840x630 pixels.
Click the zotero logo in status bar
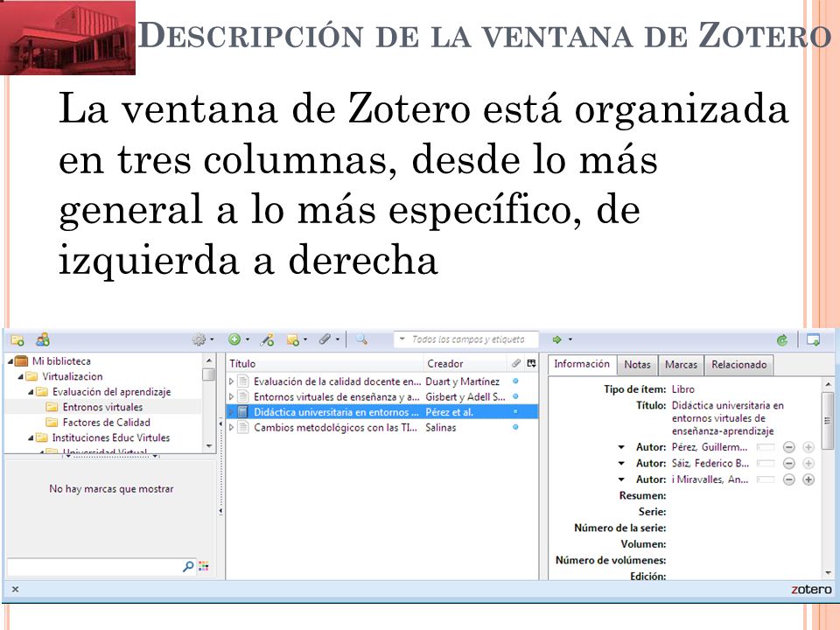point(811,589)
